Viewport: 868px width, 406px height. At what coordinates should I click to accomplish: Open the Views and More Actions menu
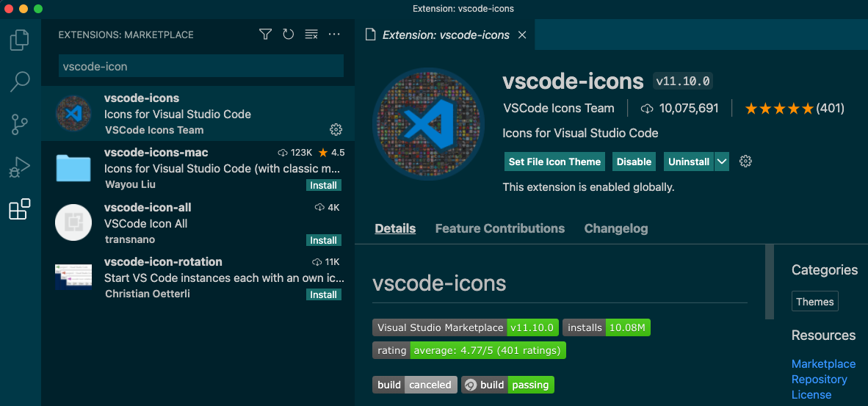click(x=334, y=35)
